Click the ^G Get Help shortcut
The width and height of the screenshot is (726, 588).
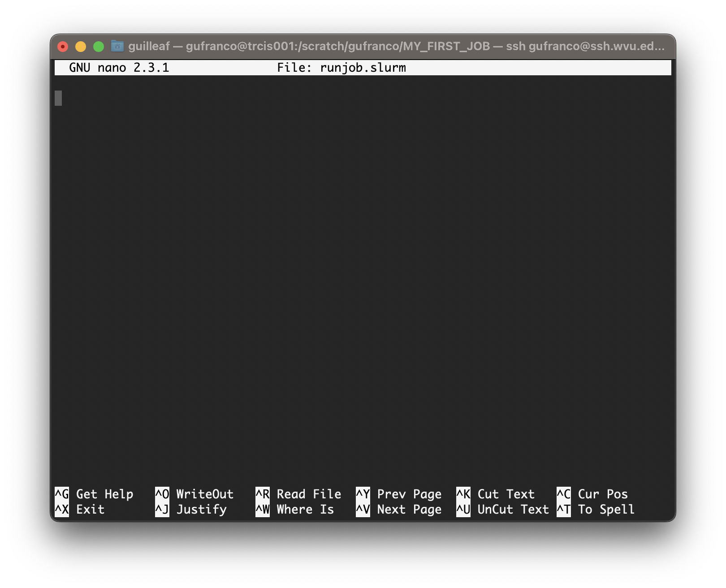pyautogui.click(x=94, y=494)
